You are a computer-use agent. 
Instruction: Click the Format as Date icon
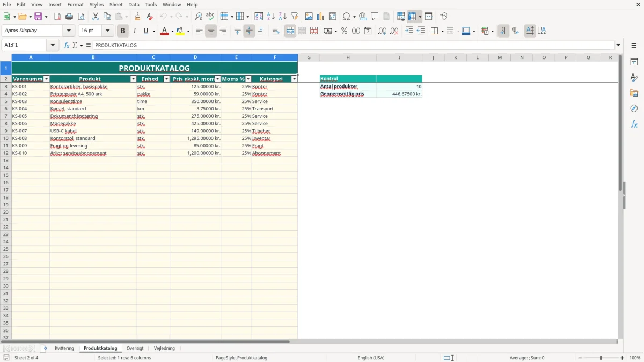pos(368,31)
